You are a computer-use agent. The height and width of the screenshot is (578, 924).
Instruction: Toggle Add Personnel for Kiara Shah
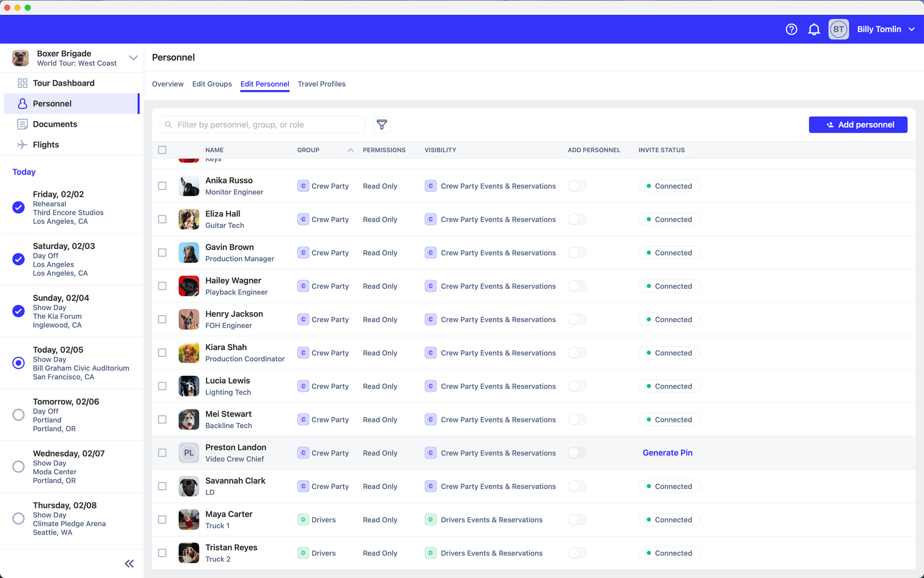point(577,353)
